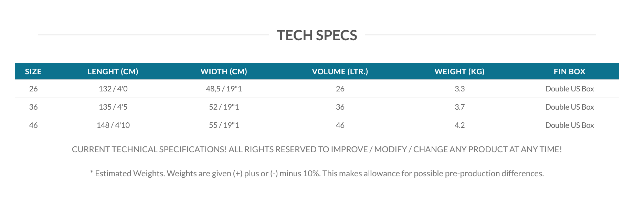Click the 48,5 / 19"1 width cell

224,89
